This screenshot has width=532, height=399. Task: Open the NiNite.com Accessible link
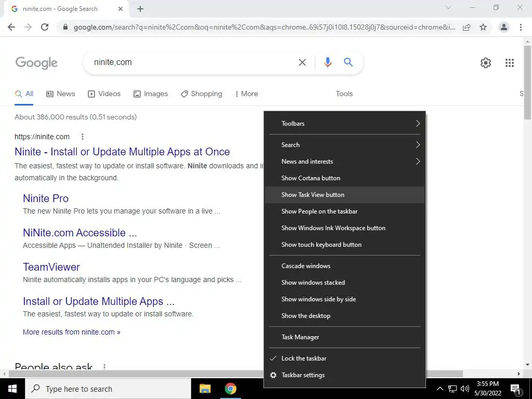tap(79, 233)
